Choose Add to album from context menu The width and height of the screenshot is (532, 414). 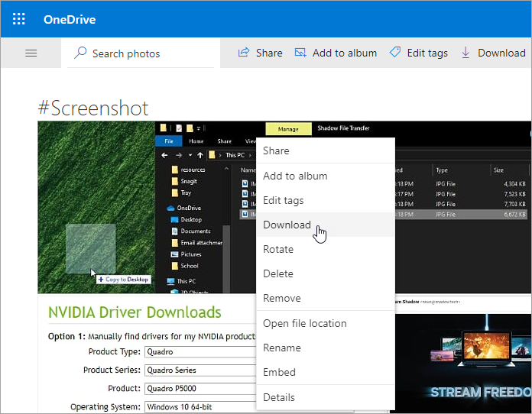click(326, 176)
